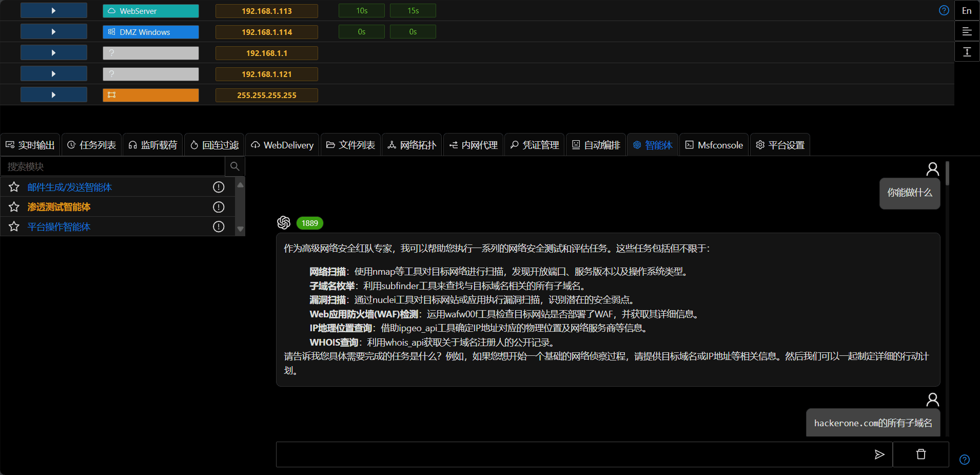Click the send message arrow icon

879,454
